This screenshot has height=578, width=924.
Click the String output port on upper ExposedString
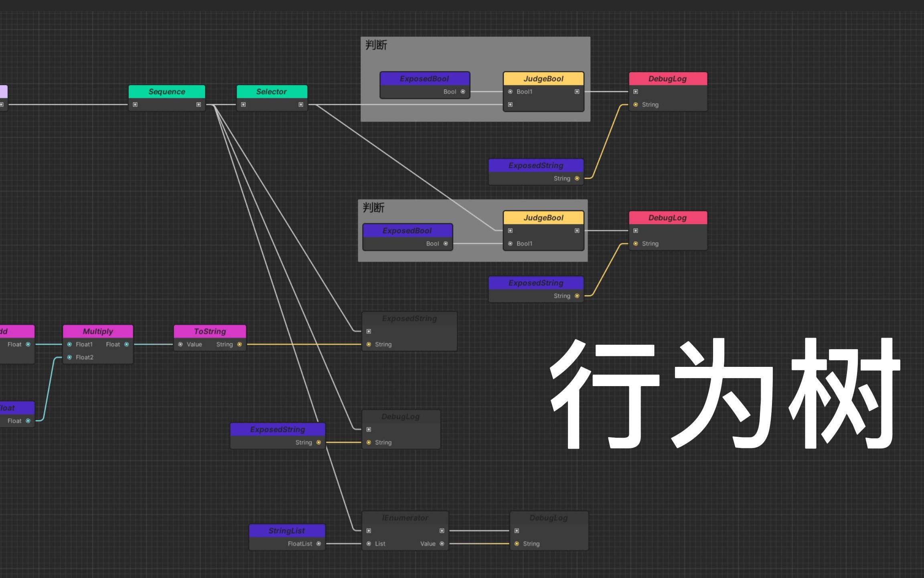point(577,178)
